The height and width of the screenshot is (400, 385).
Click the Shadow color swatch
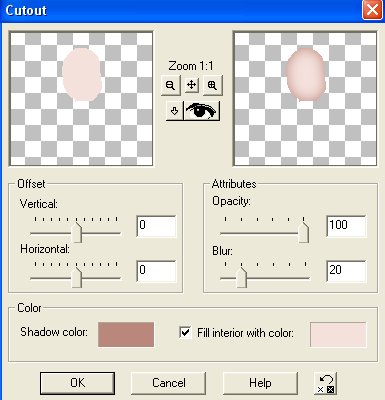pos(126,334)
